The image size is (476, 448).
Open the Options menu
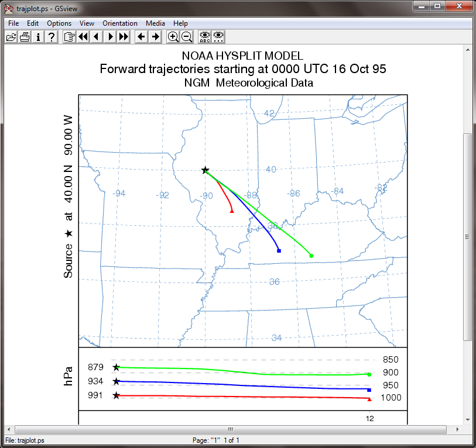coord(59,23)
